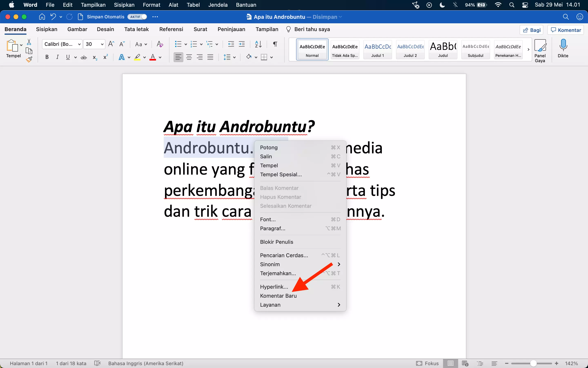Viewport: 588px width, 368px height.
Task: Expand numbered list style dropdown arrow
Action: coord(201,44)
